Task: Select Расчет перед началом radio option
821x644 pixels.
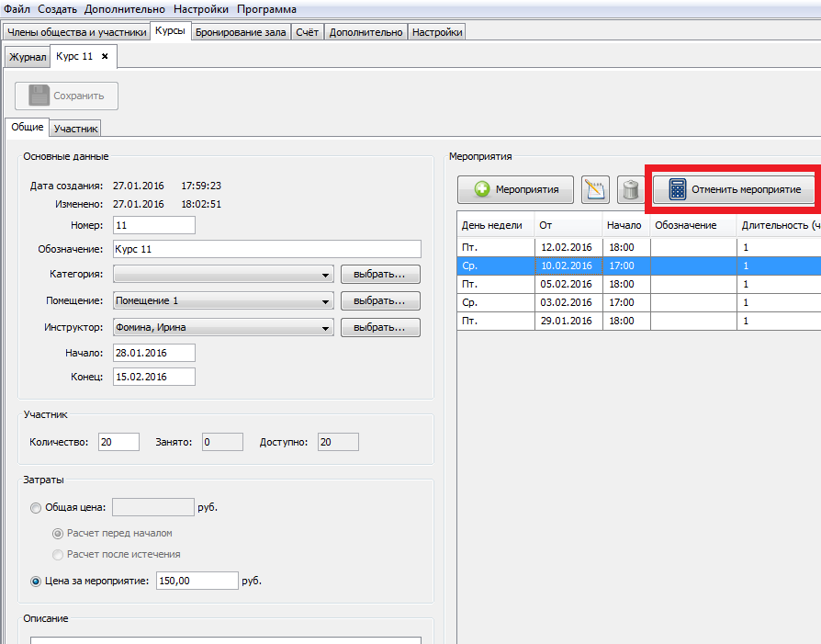Action: (58, 534)
